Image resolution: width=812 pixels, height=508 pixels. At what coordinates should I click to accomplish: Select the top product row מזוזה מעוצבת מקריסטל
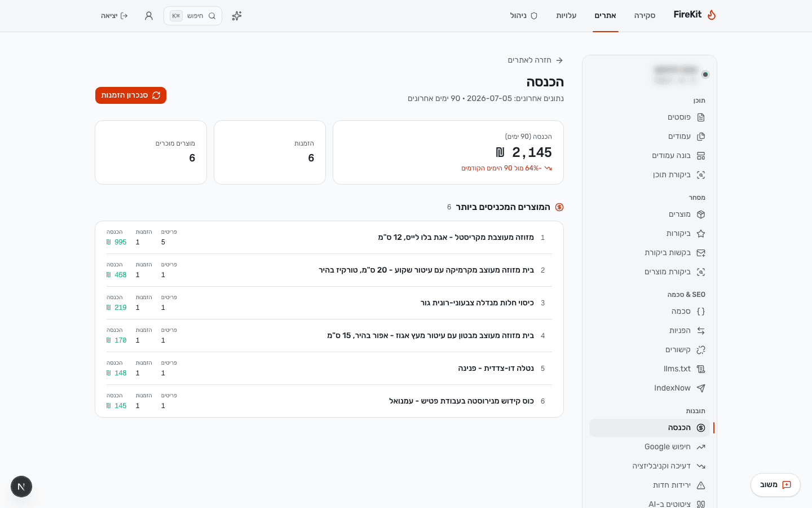point(329,238)
